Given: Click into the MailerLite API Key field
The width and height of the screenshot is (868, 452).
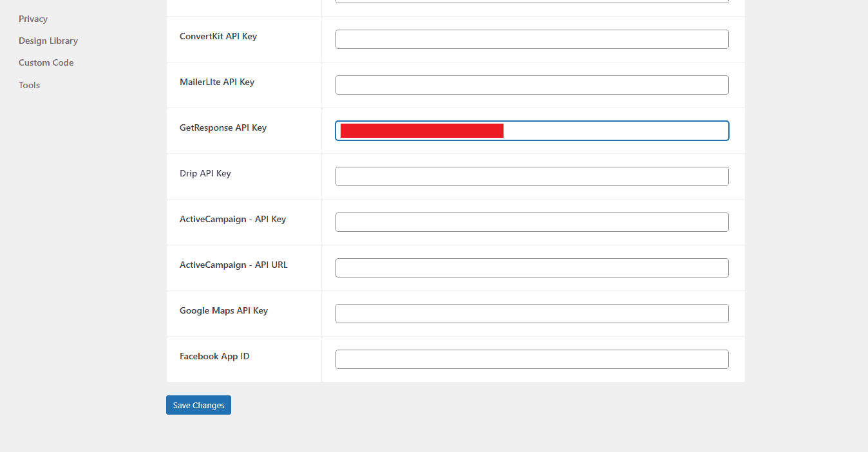Looking at the screenshot, I should click(532, 85).
